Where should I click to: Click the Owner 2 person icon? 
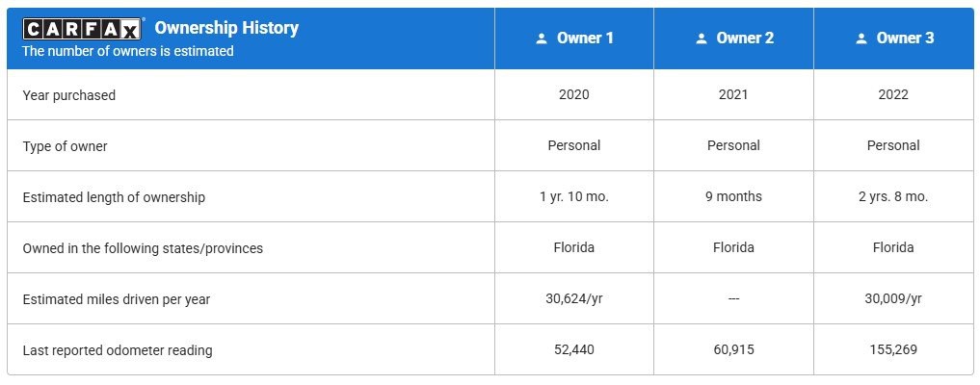(x=701, y=38)
